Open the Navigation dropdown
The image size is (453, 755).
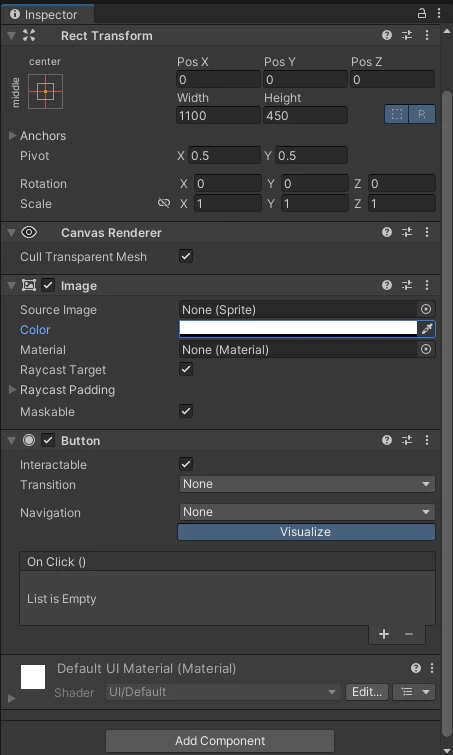[307, 512]
